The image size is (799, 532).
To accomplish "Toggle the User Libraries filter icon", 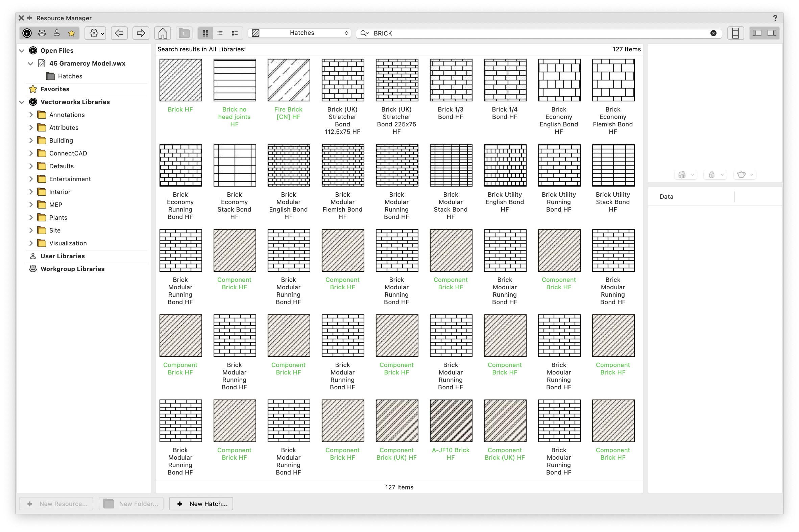I will pyautogui.click(x=57, y=33).
